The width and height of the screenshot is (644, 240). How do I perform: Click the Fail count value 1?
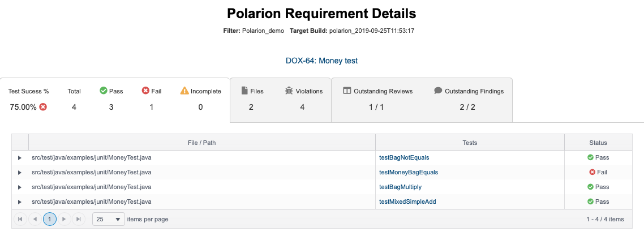point(152,107)
